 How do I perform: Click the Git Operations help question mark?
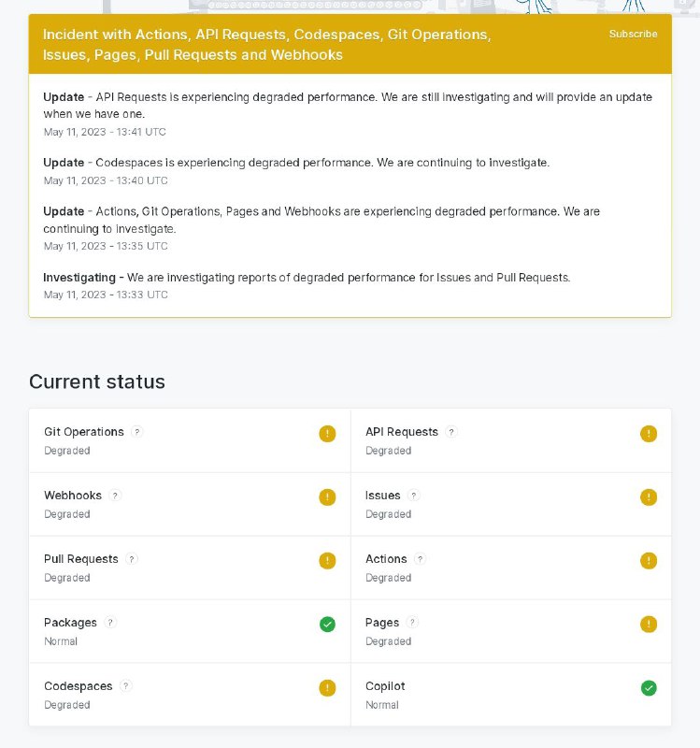(136, 432)
